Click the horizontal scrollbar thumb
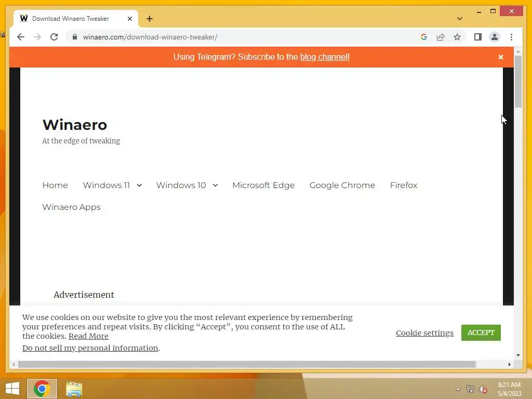The width and height of the screenshot is (532, 399). click(247, 364)
